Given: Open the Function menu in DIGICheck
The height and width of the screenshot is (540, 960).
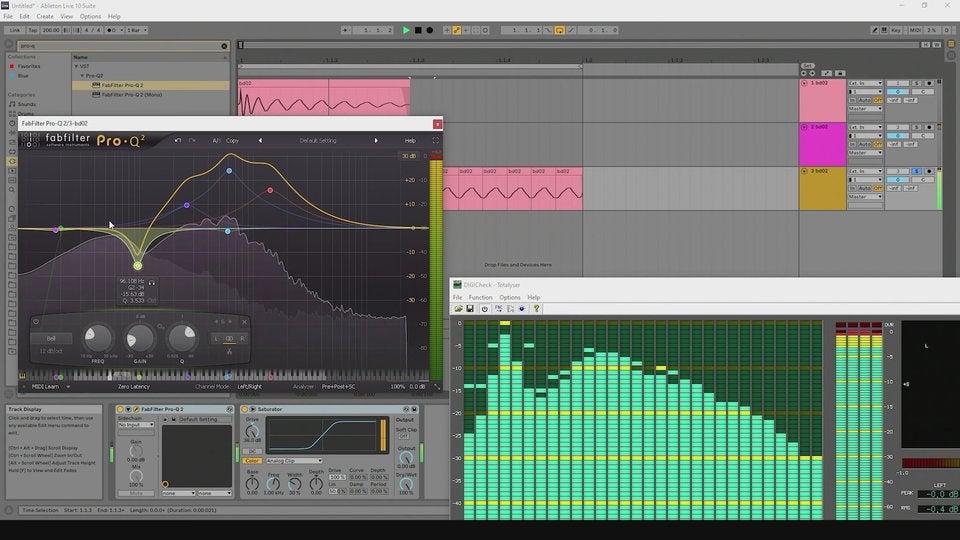Looking at the screenshot, I should (x=480, y=297).
